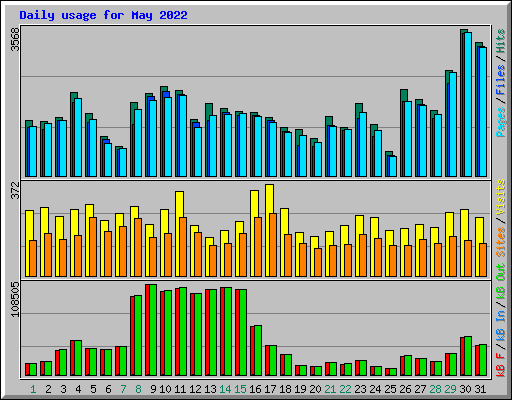Select the green kB bar for day 1
Viewport: 512px width, 400px height.
33,369
